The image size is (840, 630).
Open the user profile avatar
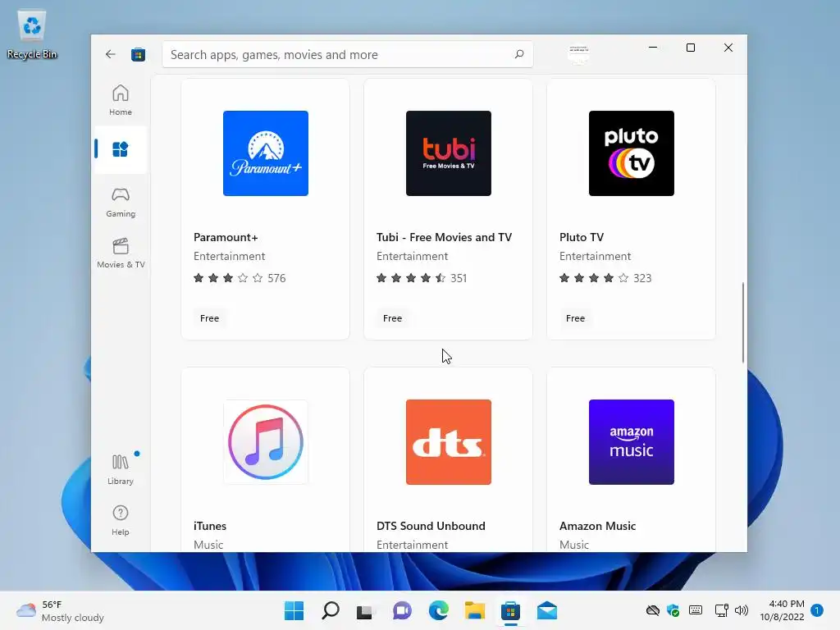pos(578,54)
